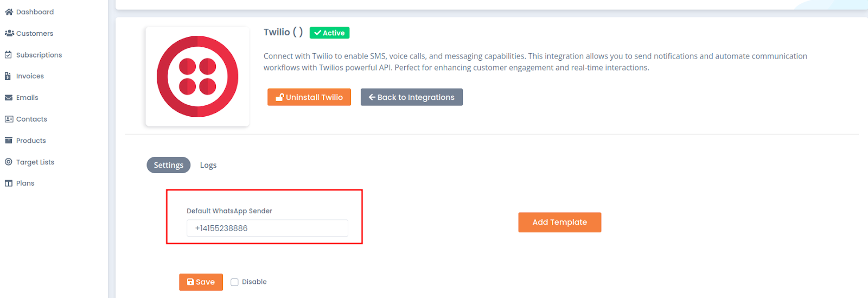Save the Twilio settings
This screenshot has height=298, width=868.
201,282
